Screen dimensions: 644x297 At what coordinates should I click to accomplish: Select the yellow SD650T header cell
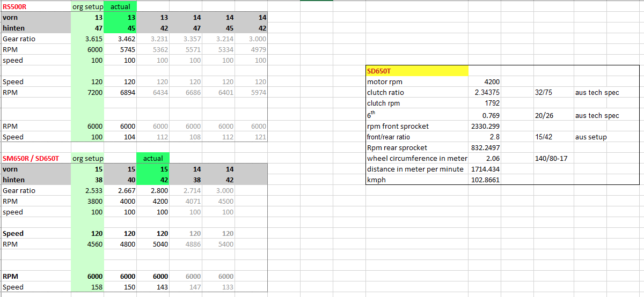pyautogui.click(x=416, y=71)
